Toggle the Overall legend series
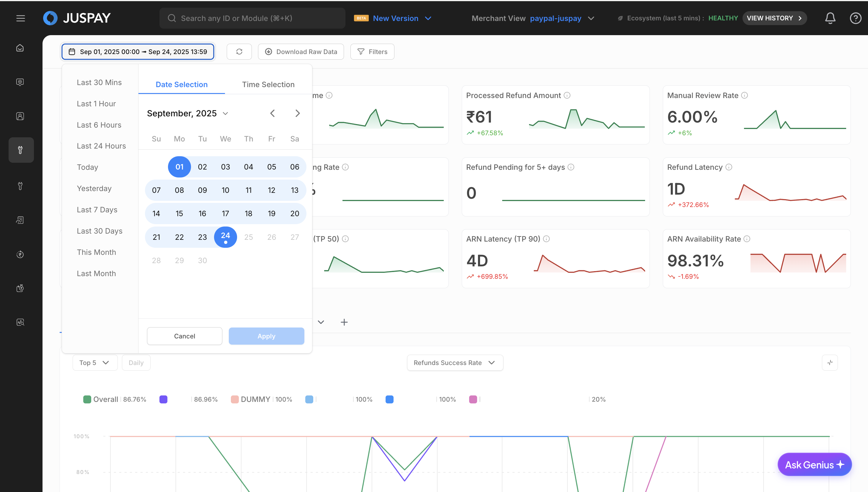This screenshot has width=868, height=492. click(x=105, y=399)
